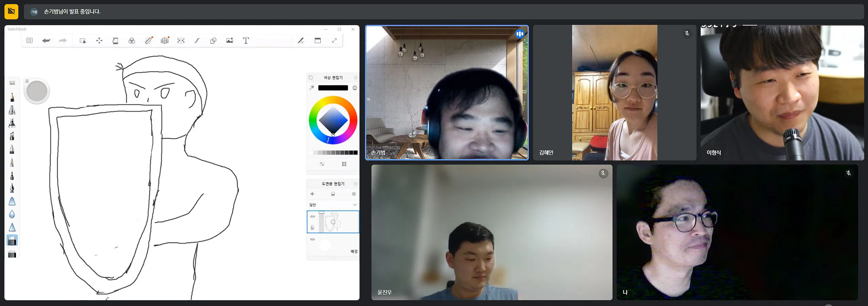Open the color adjustment circles tool

[132, 40]
